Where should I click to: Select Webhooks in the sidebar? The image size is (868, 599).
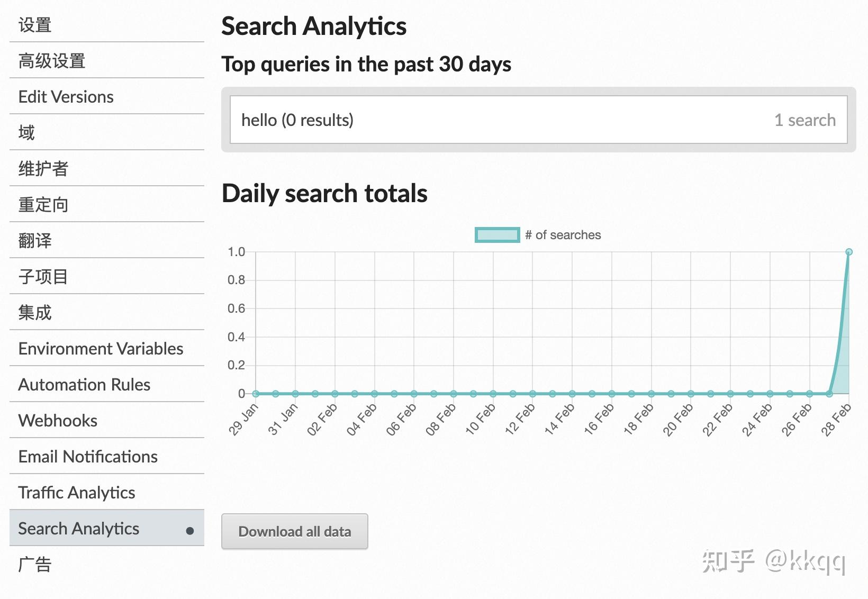pyautogui.click(x=58, y=421)
